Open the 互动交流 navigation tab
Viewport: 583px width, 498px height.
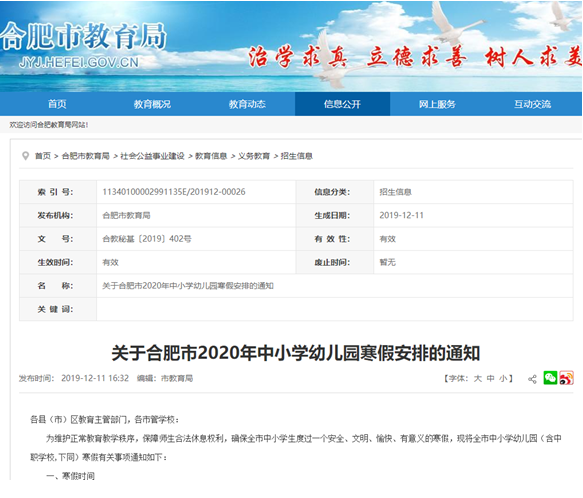532,104
